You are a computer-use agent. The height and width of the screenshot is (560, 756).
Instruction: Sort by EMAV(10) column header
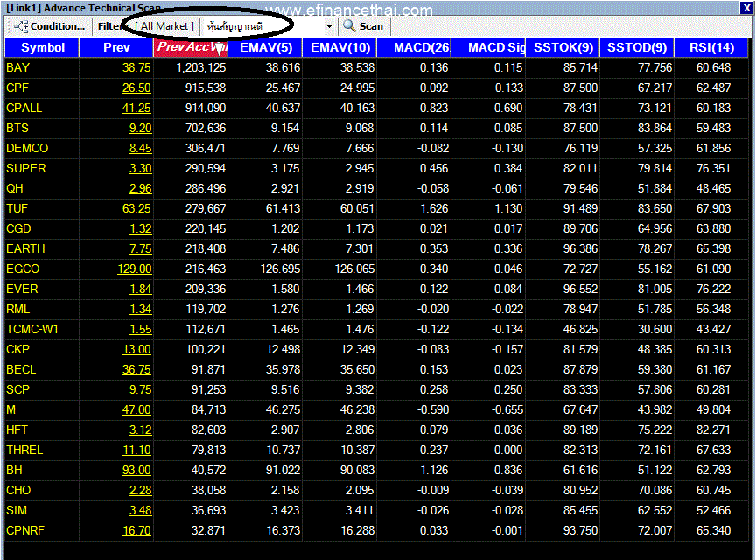(x=339, y=48)
